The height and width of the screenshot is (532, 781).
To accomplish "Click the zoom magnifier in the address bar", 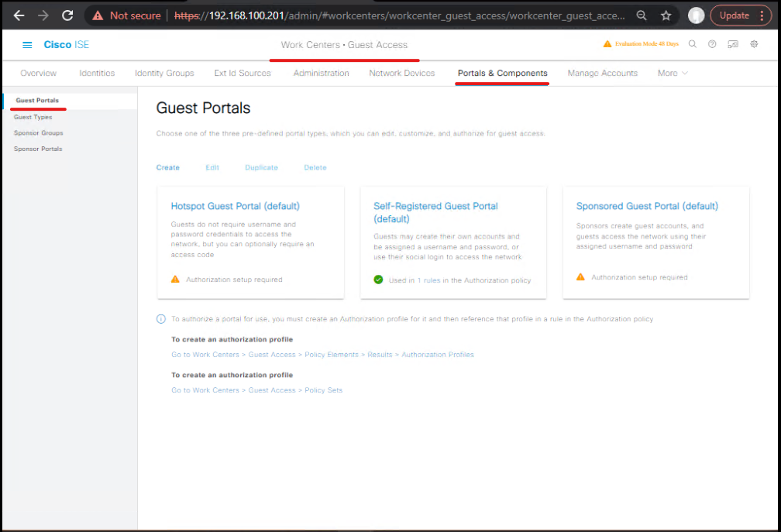I will [642, 16].
